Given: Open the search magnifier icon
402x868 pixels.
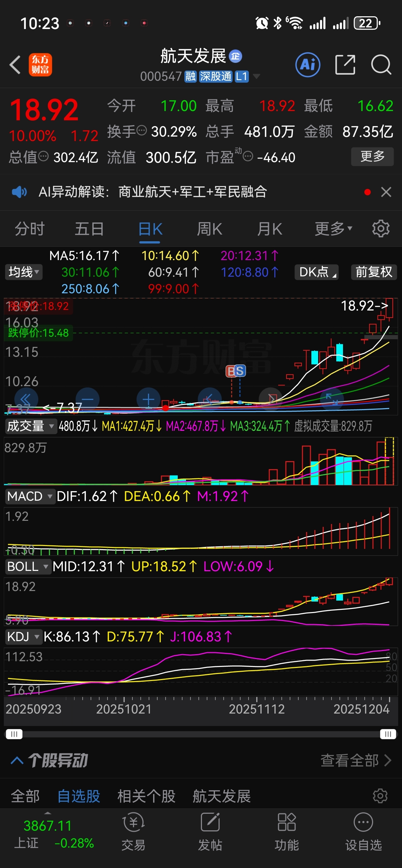Looking at the screenshot, I should [381, 65].
